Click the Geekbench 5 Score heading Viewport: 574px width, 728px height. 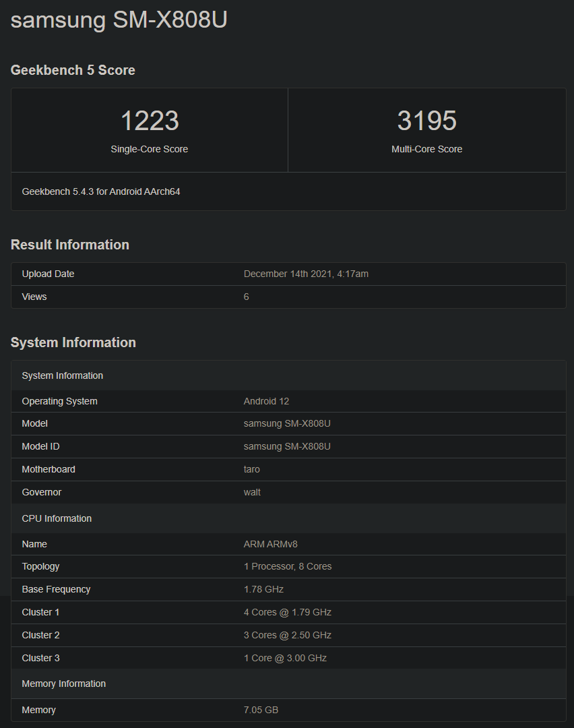pyautogui.click(x=73, y=70)
